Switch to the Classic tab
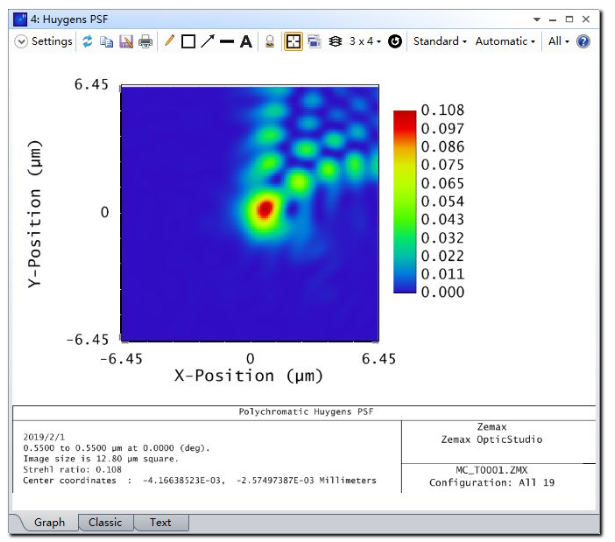Image resolution: width=615 pixels, height=542 pixels. (x=105, y=522)
